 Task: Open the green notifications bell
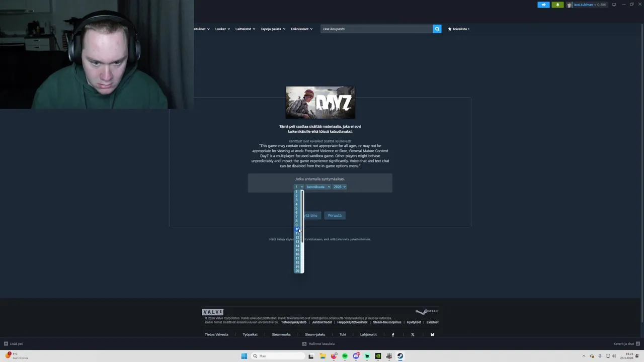(x=557, y=5)
